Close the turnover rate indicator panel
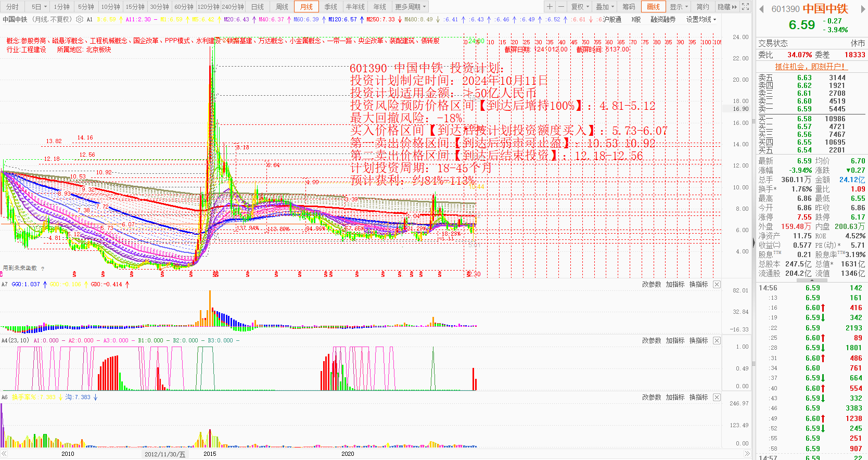This screenshot has height=460, width=868. [717, 397]
